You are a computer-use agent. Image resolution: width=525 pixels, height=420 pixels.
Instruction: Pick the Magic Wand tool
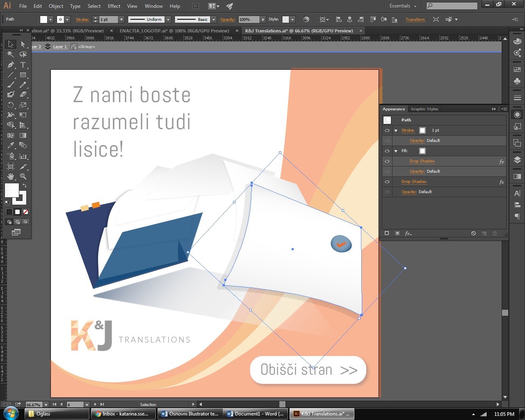click(11, 55)
